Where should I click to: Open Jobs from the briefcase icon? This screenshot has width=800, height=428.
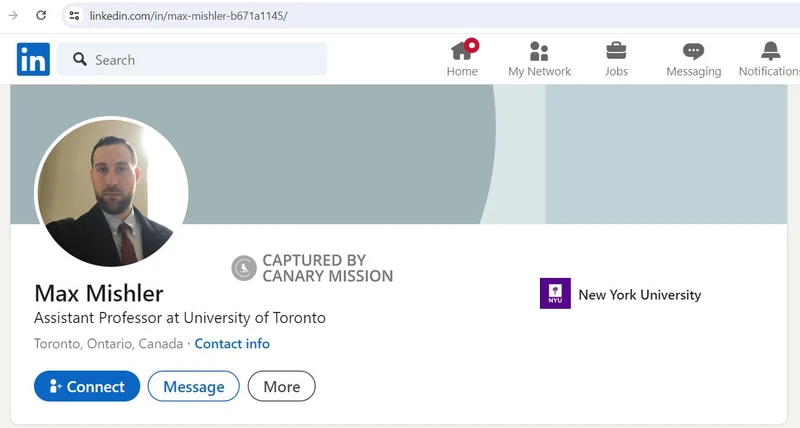pos(616,51)
